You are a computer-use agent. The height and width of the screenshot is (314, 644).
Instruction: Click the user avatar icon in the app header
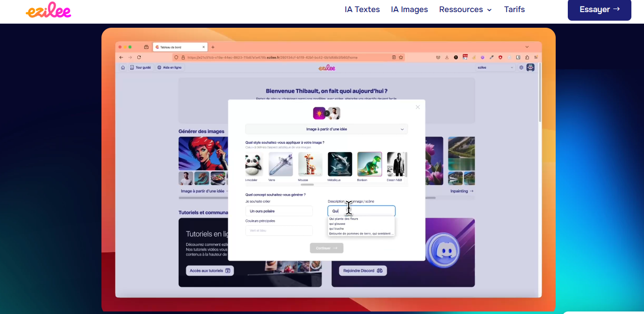click(x=530, y=68)
